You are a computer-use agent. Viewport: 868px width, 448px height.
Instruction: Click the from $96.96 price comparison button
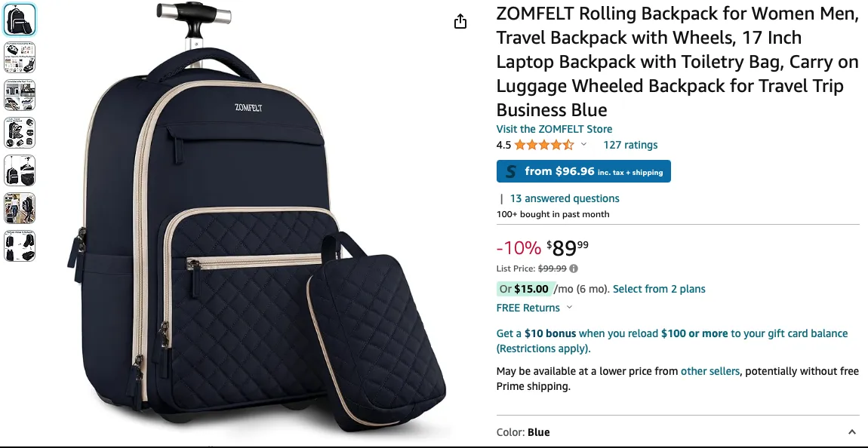(x=583, y=171)
